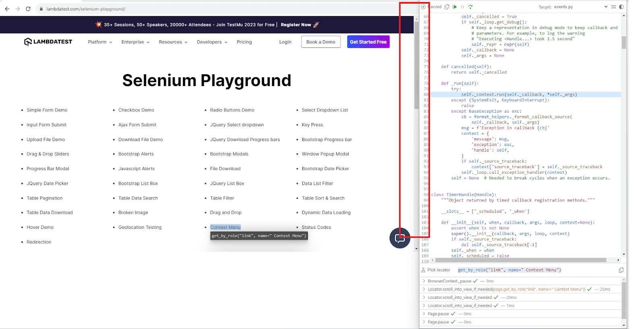Open the Platform menu
This screenshot has width=644, height=329.
pyautogui.click(x=100, y=42)
